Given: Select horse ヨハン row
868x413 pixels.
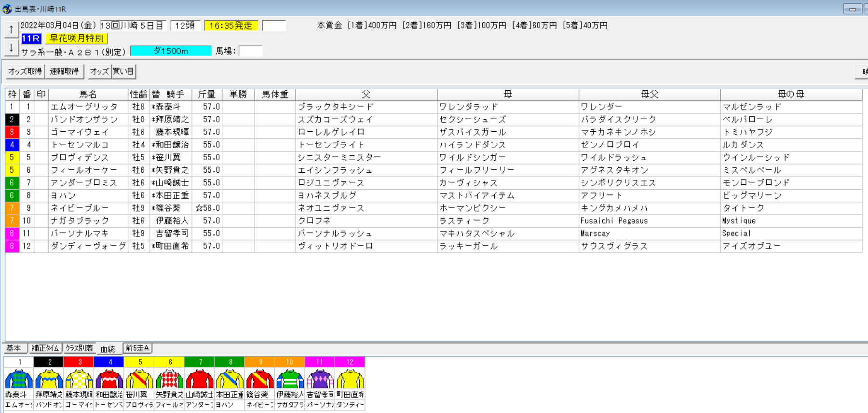Looking at the screenshot, I should (x=433, y=195).
